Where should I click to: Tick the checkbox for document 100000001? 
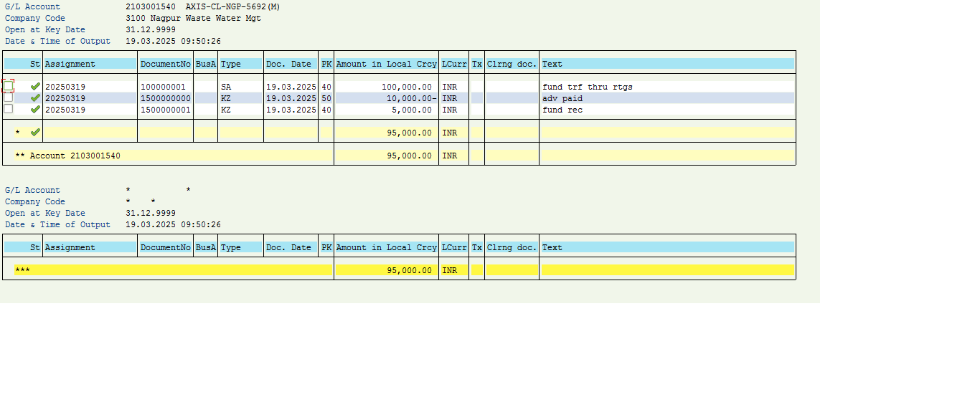[9, 86]
